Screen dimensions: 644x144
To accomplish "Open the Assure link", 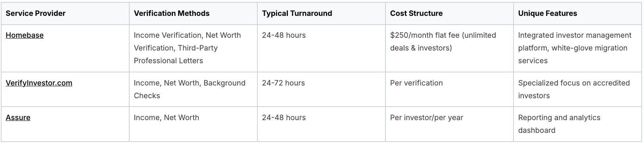I will coord(18,117).
